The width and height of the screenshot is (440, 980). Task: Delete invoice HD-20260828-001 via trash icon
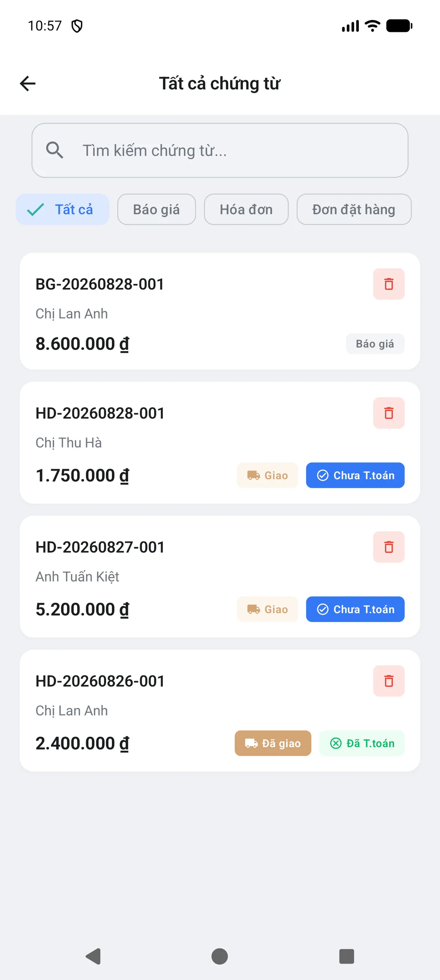(x=389, y=413)
